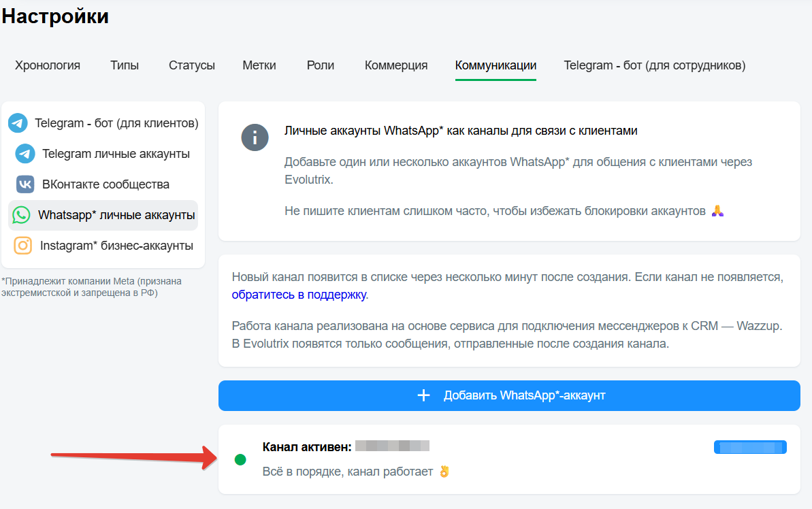This screenshot has height=509, width=812.
Task: Follow the обратитесь в поддержку link
Action: pos(299,295)
